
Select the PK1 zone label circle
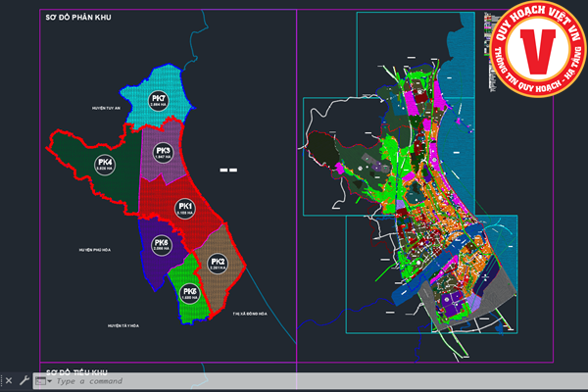click(x=183, y=207)
